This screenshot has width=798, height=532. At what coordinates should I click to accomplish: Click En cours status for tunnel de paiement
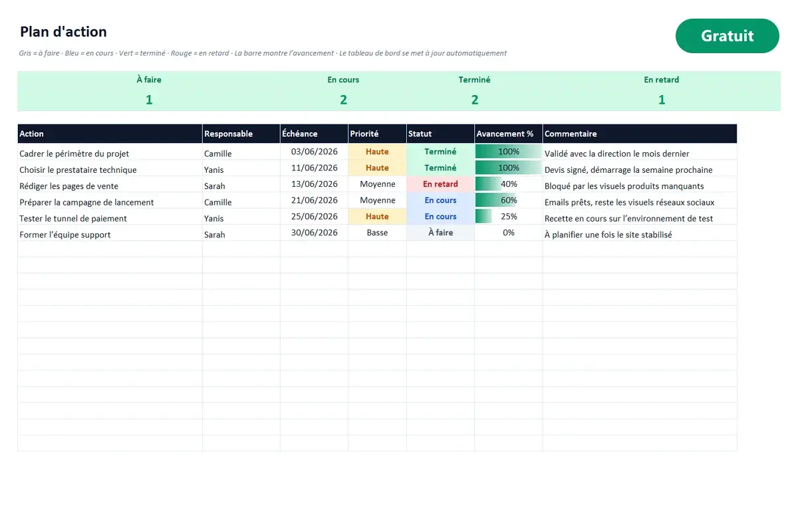(x=440, y=216)
